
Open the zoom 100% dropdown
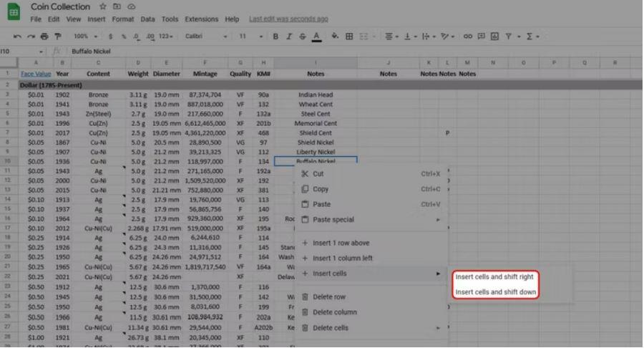pos(85,36)
